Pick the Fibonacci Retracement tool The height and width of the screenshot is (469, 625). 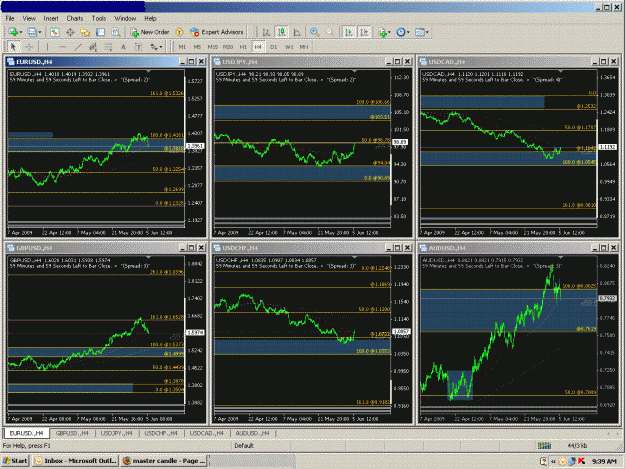point(108,47)
